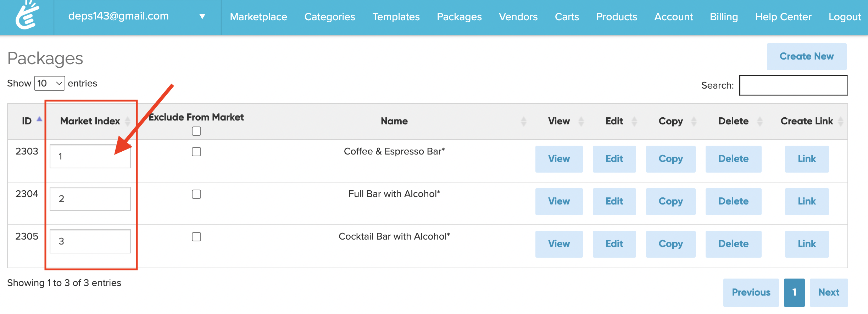
Task: Edit Market Index field for package 2304
Action: 90,199
